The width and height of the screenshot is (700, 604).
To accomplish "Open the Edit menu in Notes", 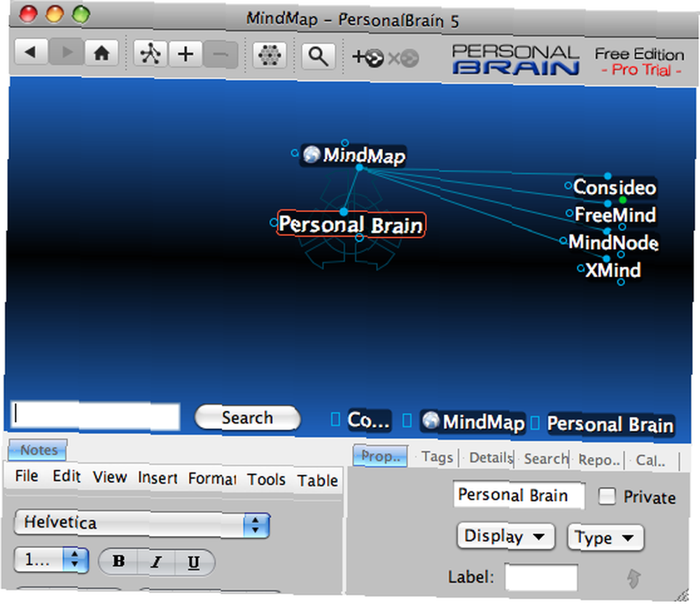I will pyautogui.click(x=66, y=477).
